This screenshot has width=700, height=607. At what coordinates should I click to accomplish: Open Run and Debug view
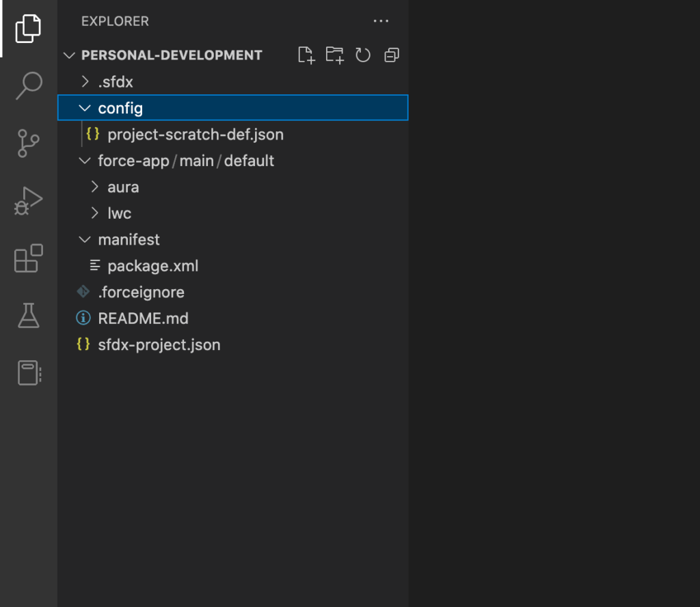click(x=28, y=201)
